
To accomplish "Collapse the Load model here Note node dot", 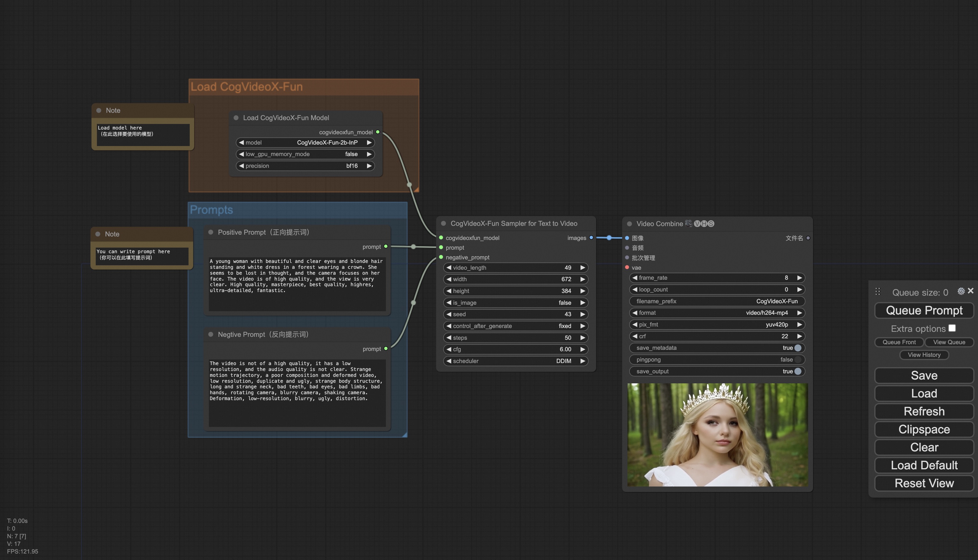I will coord(99,110).
